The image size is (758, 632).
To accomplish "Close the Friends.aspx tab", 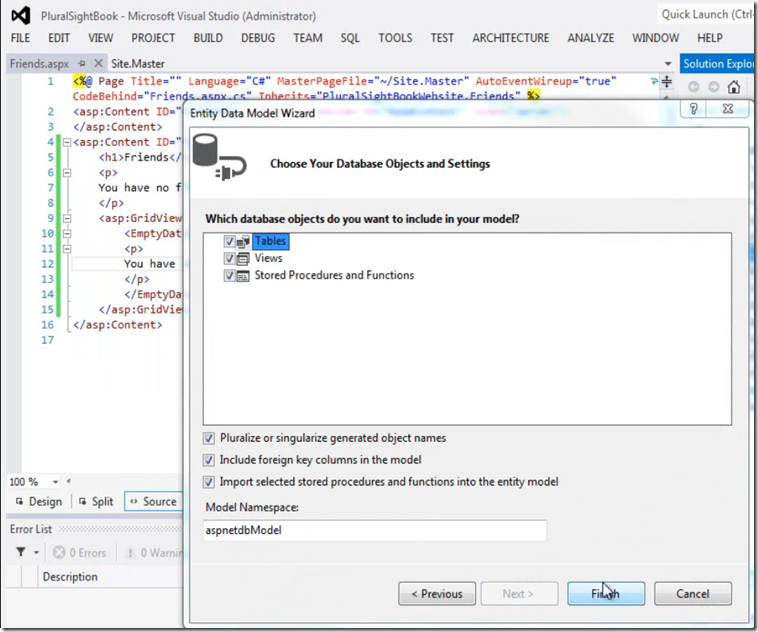I will [x=98, y=63].
